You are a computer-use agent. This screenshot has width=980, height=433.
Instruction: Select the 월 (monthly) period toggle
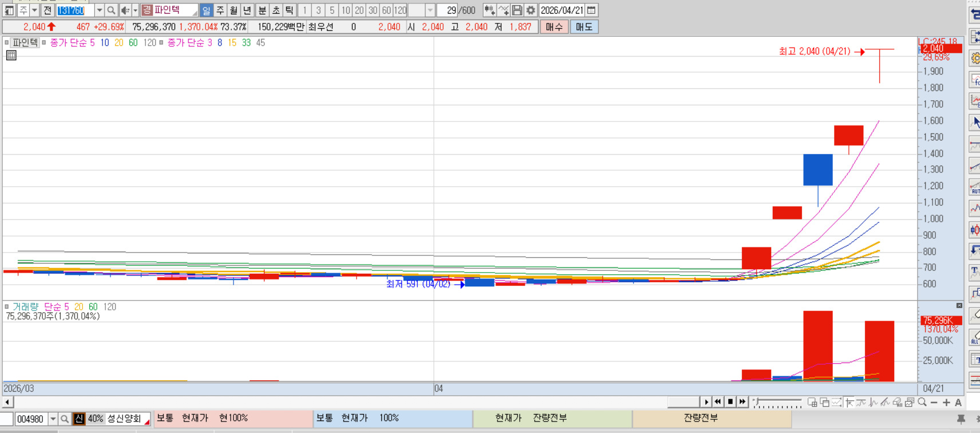[234, 10]
